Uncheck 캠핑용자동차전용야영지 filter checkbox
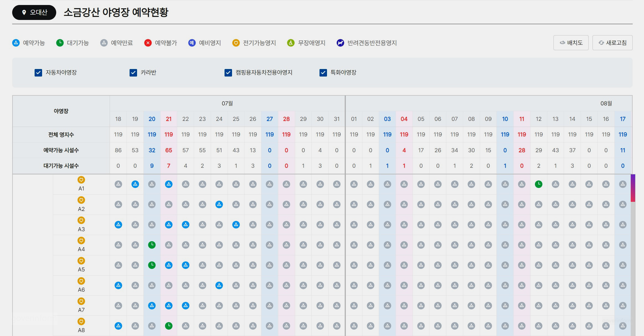The width and height of the screenshot is (644, 336). click(228, 73)
